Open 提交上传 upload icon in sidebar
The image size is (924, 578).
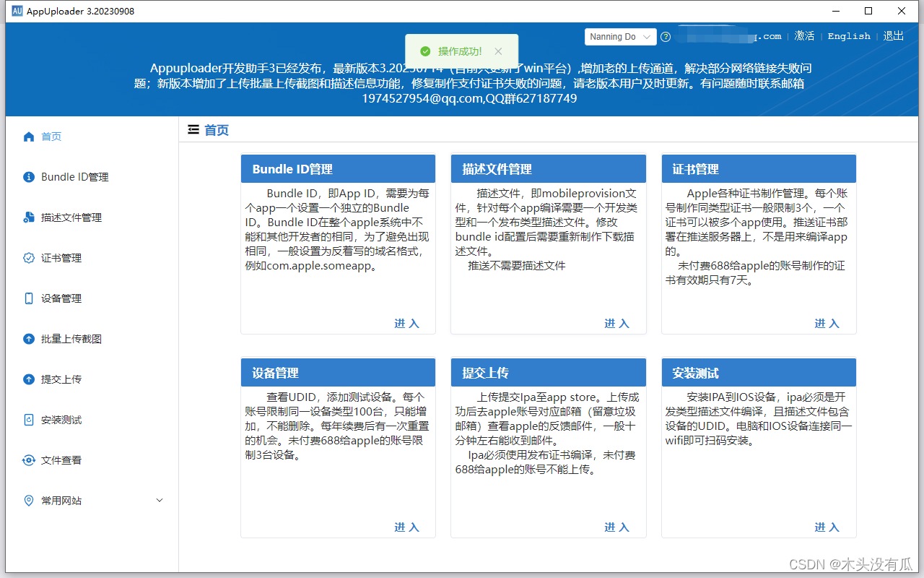coord(29,379)
